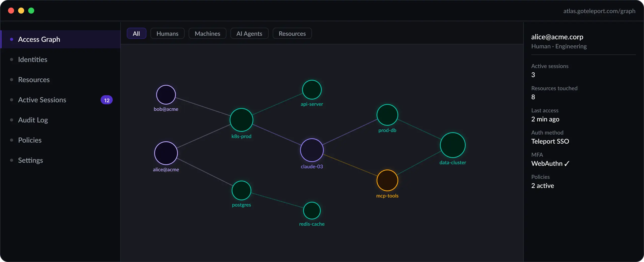Open the Audit Log page
The height and width of the screenshot is (262, 644).
[60, 120]
